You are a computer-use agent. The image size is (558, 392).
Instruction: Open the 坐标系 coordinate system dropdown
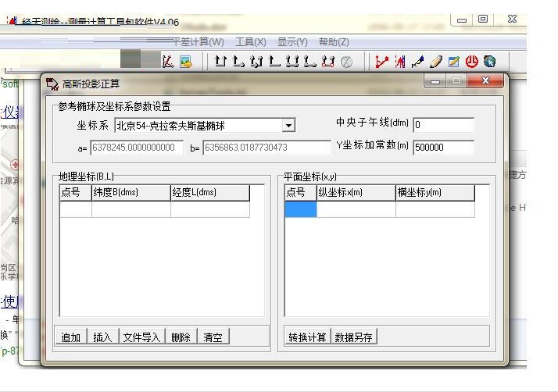pos(288,125)
